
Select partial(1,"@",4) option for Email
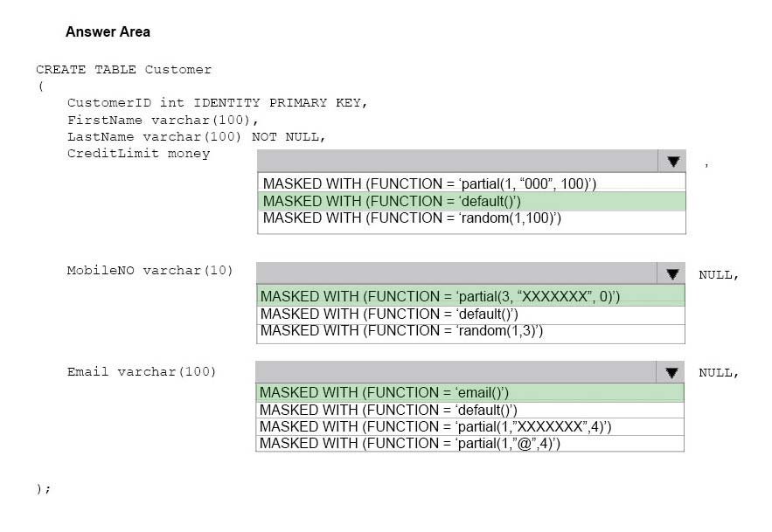(469, 444)
